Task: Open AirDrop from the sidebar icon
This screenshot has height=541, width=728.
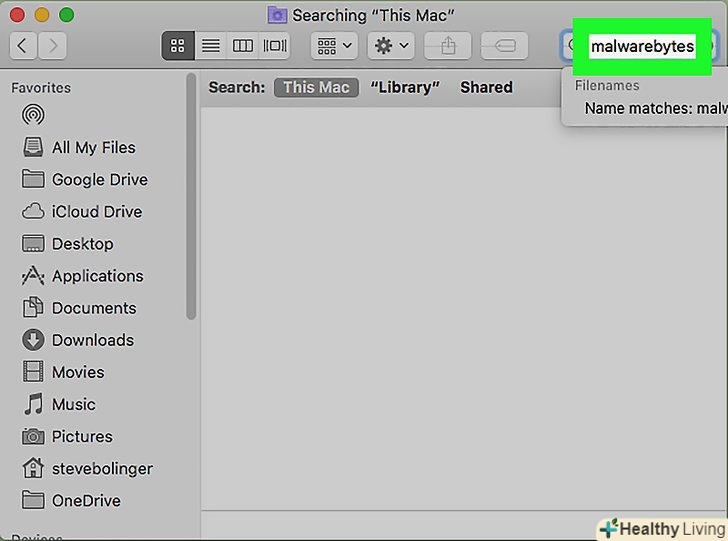Action: 33,115
